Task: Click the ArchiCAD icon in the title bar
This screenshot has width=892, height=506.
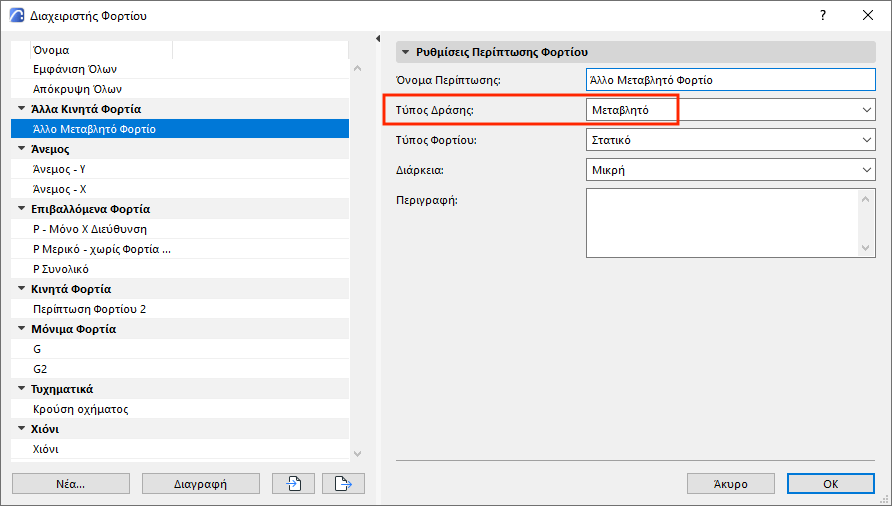Action: [x=15, y=15]
